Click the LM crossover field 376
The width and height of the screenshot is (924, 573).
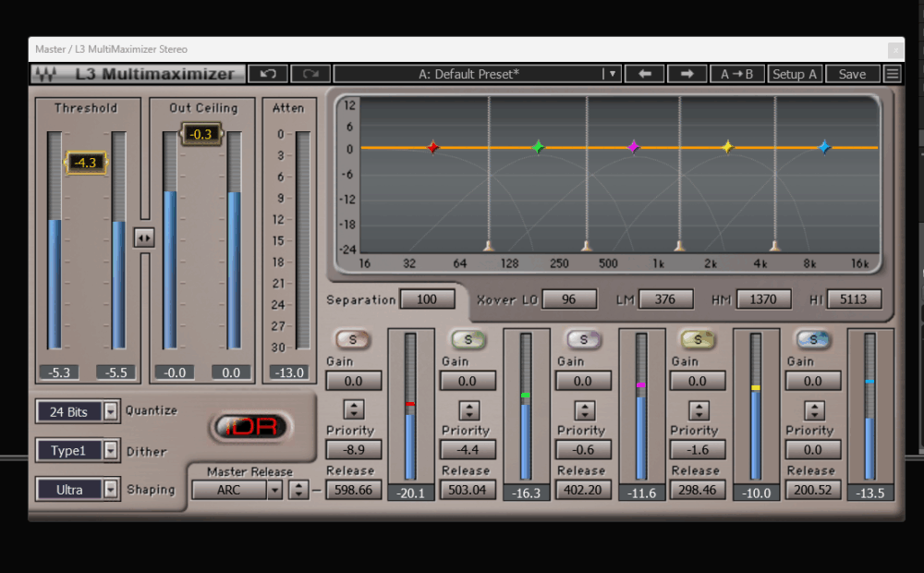(666, 299)
